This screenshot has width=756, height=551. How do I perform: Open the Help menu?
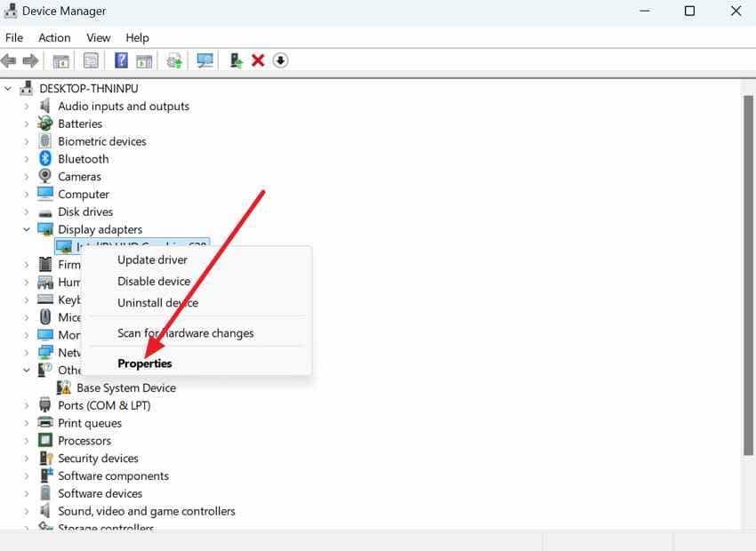pos(137,37)
